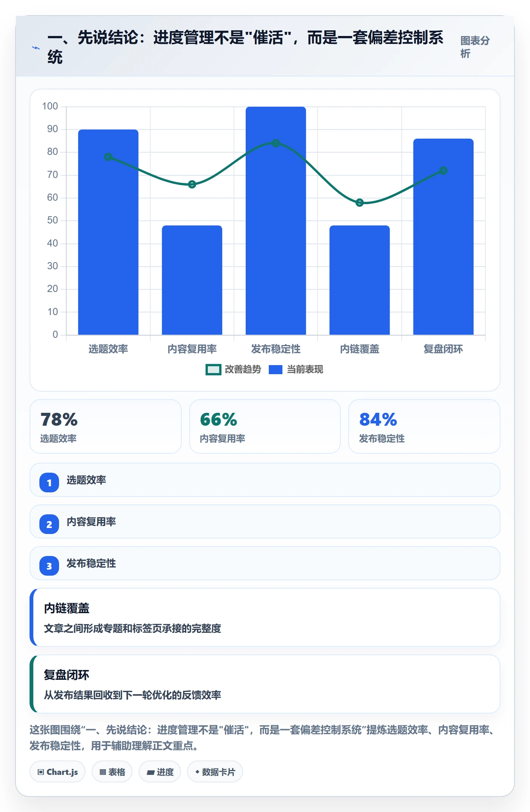Screen dimensions: 530x812
Task: Click the 内容复用率 x-axis label
Action: coord(192,349)
